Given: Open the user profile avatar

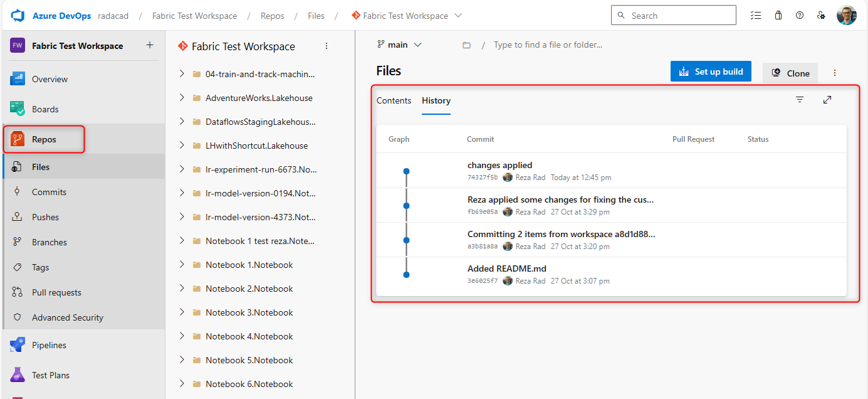Looking at the screenshot, I should click(846, 16).
